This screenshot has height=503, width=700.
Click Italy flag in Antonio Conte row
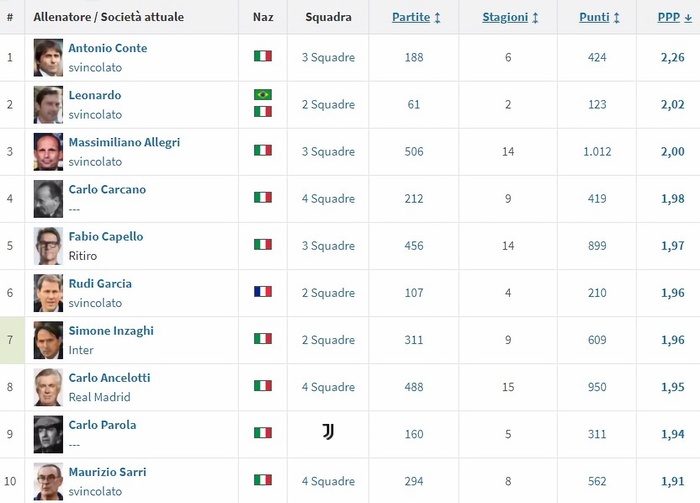[x=263, y=56]
